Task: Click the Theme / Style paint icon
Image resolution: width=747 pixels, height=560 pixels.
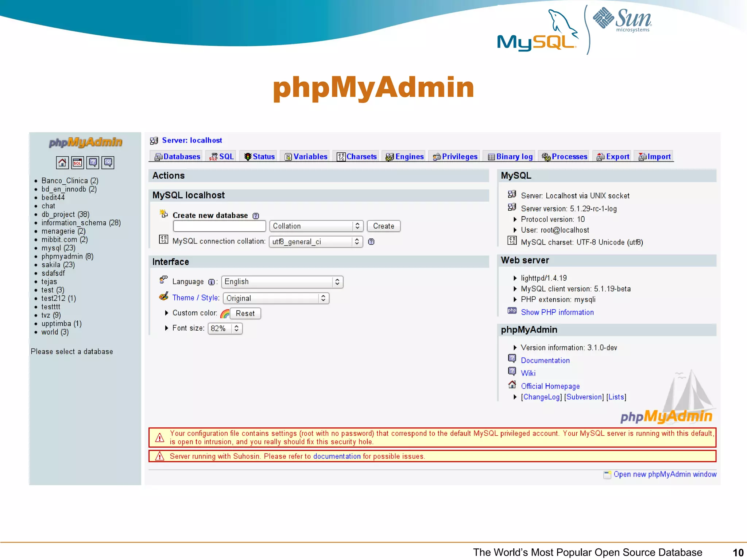Action: tap(164, 296)
